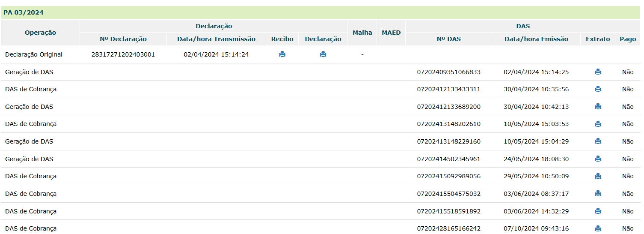Screen dimensions: 644x234
Task: Select declaration number 28317271202403001
Action: point(123,54)
